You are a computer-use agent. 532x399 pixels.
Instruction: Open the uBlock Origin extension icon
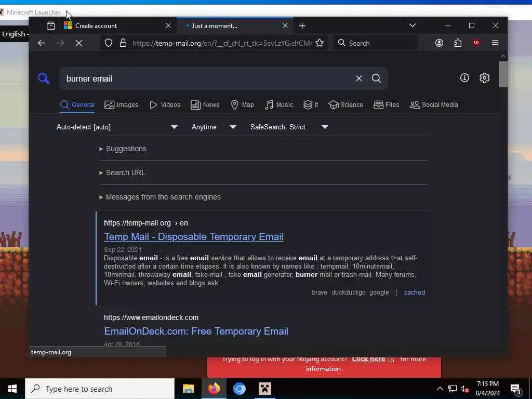click(476, 43)
